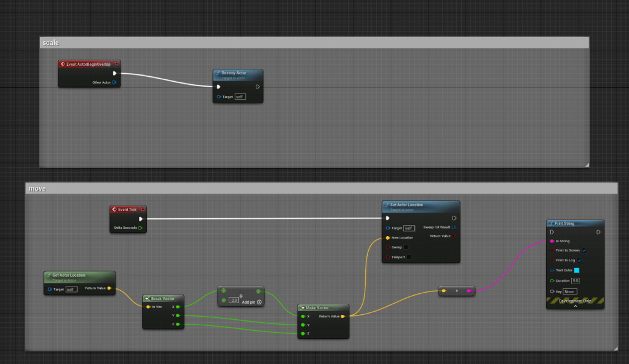This screenshot has width=629, height=364.
Task: Click Destroy Actor's output execution pin
Action: [258, 87]
